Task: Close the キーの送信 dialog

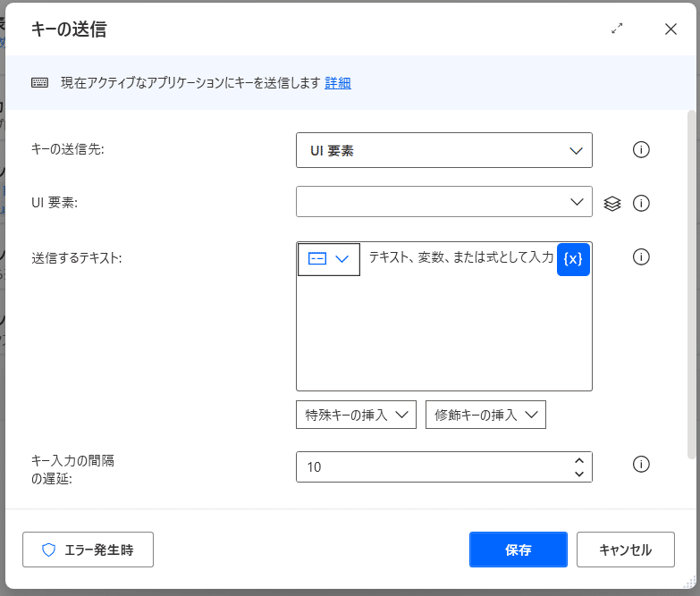Action: coord(670,29)
